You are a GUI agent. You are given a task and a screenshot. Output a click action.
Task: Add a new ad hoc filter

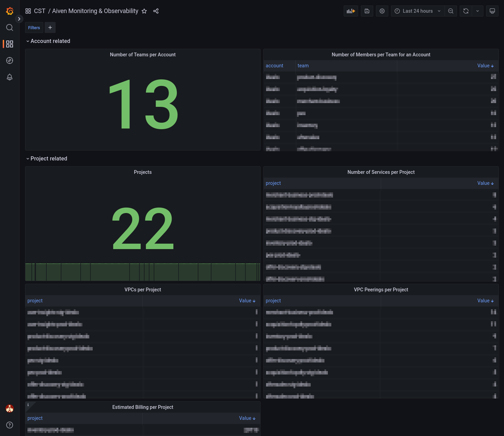pos(50,27)
